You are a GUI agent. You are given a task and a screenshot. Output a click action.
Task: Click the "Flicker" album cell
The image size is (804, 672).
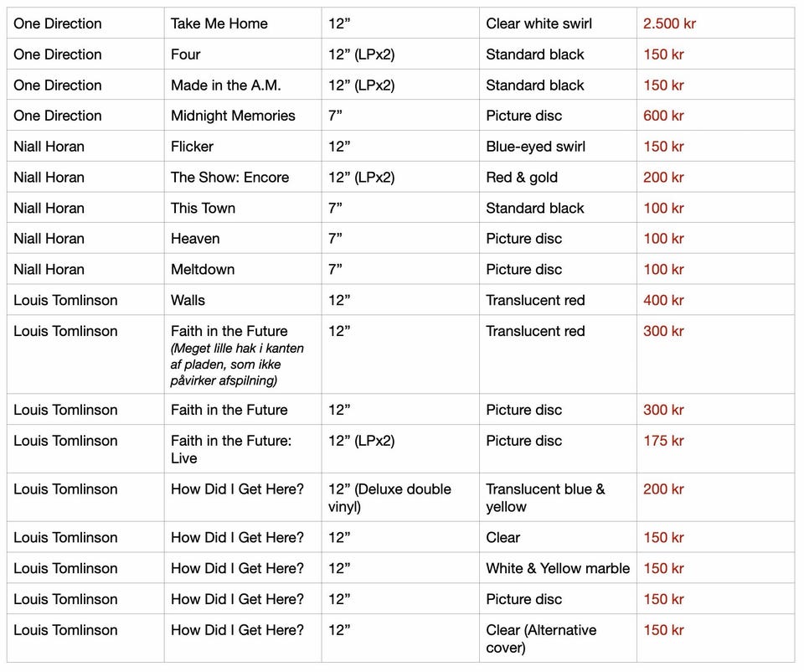pyautogui.click(x=193, y=147)
